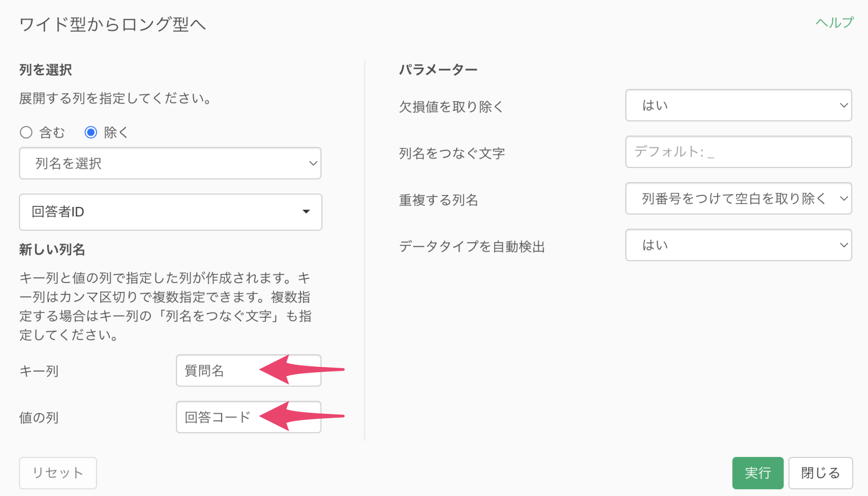Click the chevron on 列名を選択 dropdown
Viewport: 868px width, 496px height.
click(313, 163)
